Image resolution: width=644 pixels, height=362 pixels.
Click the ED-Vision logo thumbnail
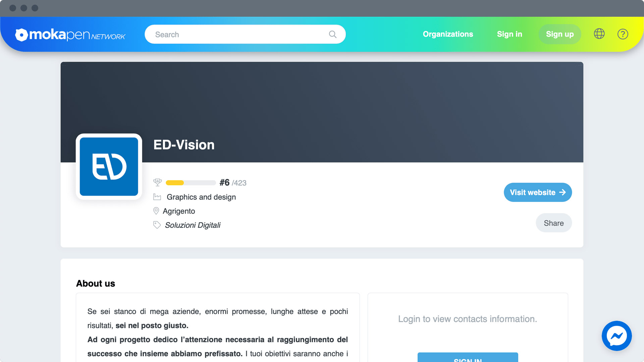(109, 167)
